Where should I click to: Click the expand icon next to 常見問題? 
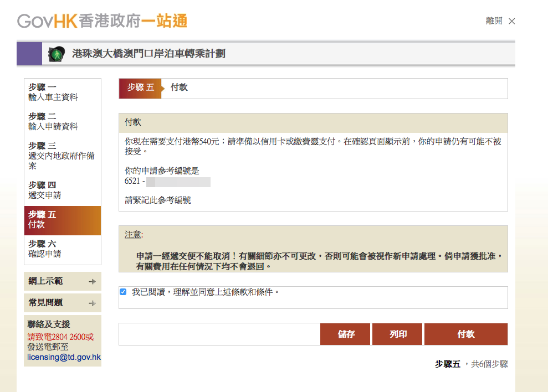pos(92,303)
